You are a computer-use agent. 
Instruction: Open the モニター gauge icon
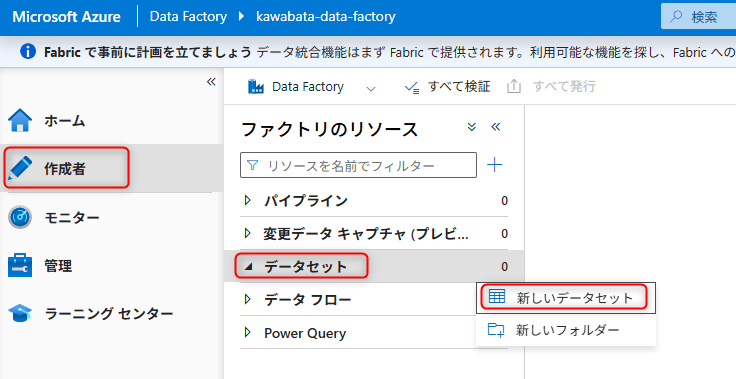pyautogui.click(x=20, y=217)
